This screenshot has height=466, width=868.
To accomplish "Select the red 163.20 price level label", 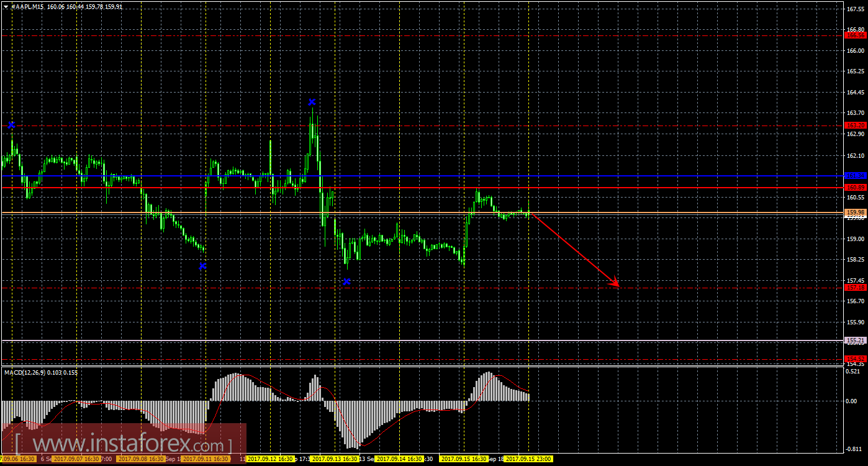I will coord(856,125).
